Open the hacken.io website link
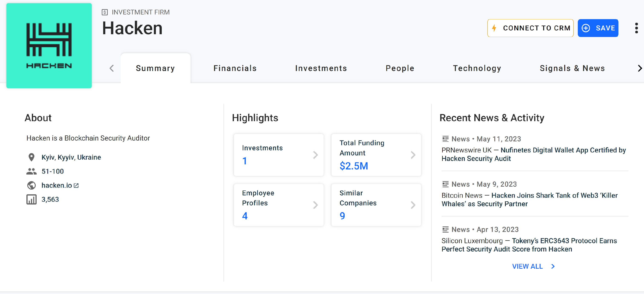The width and height of the screenshot is (644, 294). coord(57,185)
